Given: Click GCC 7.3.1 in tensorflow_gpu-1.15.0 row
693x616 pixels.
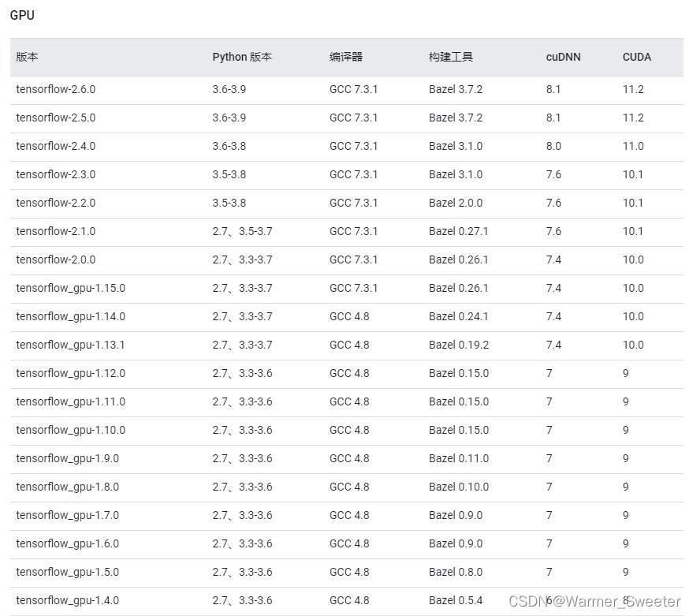Looking at the screenshot, I should (x=353, y=288).
